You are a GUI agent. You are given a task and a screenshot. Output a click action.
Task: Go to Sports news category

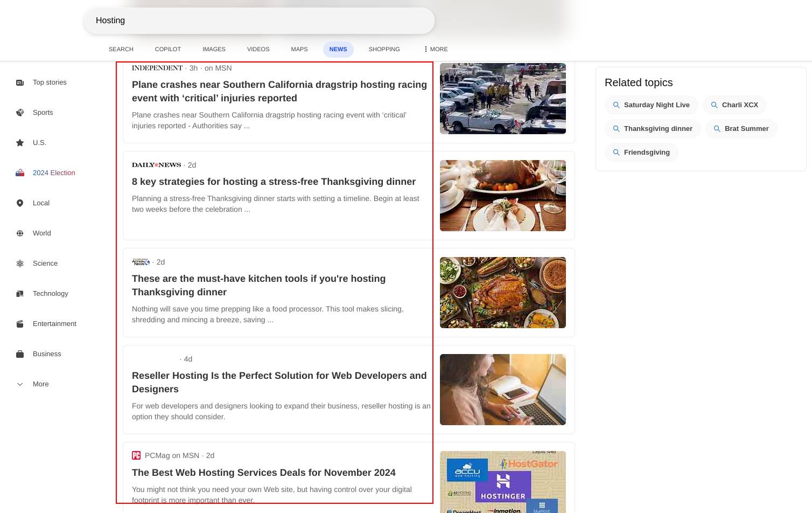point(43,113)
